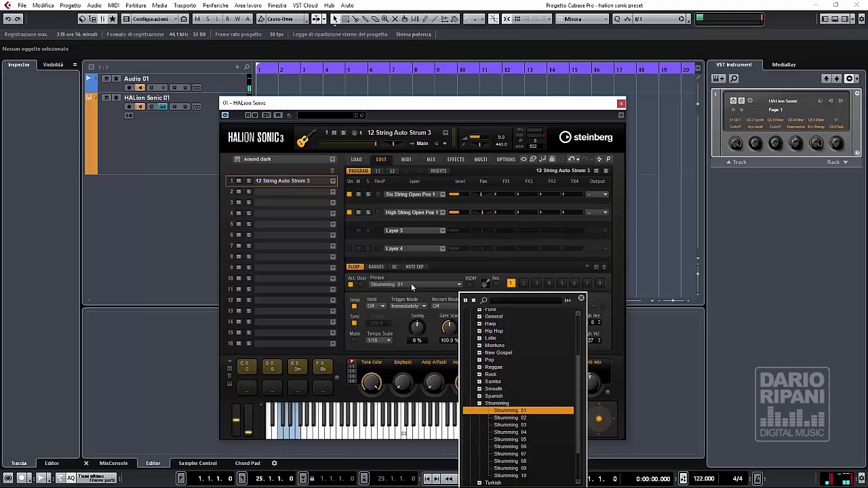
Task: Open the Modifica menu
Action: [x=43, y=5]
